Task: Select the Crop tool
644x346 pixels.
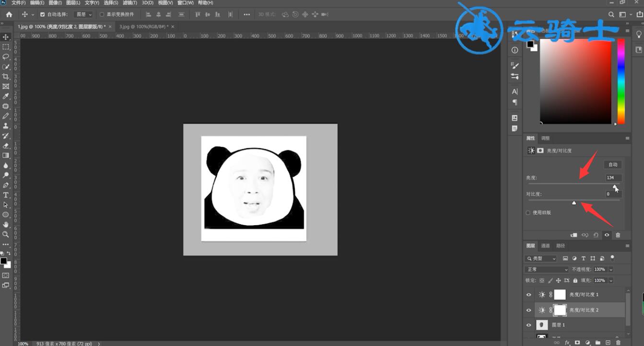Action: point(6,77)
